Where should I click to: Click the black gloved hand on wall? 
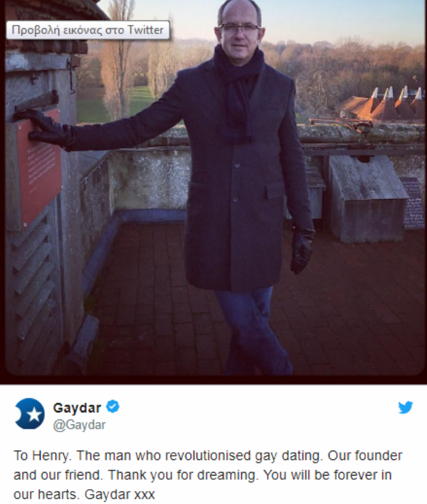pyautogui.click(x=43, y=128)
